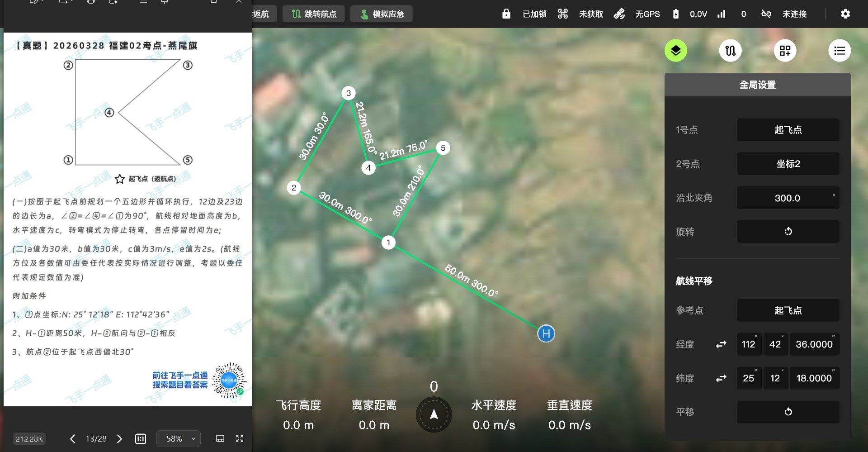Select waypoint 3 on the map
Viewport: 868px width, 452px height.
coord(348,93)
